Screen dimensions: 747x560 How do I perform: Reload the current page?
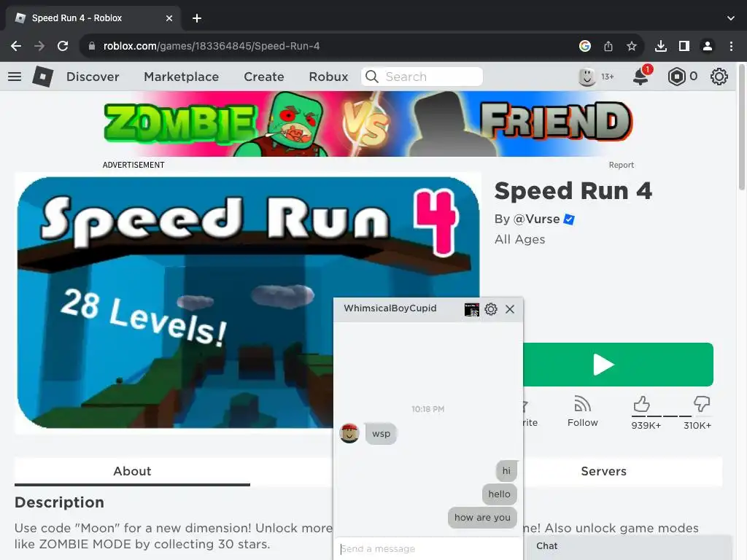[x=63, y=46]
